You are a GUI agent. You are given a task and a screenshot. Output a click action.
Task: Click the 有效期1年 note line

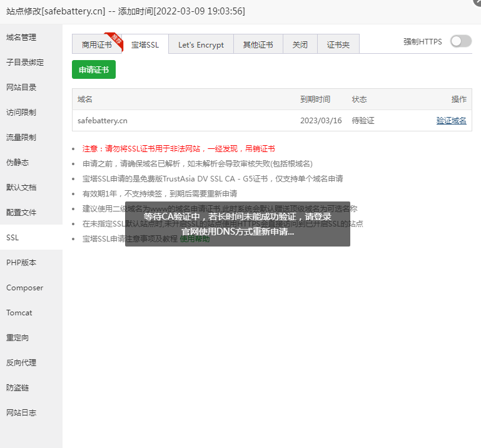[160, 193]
